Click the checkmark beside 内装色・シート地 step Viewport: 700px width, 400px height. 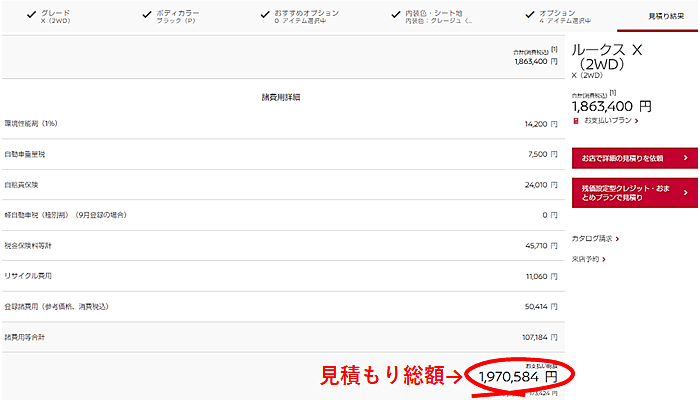[x=395, y=13]
